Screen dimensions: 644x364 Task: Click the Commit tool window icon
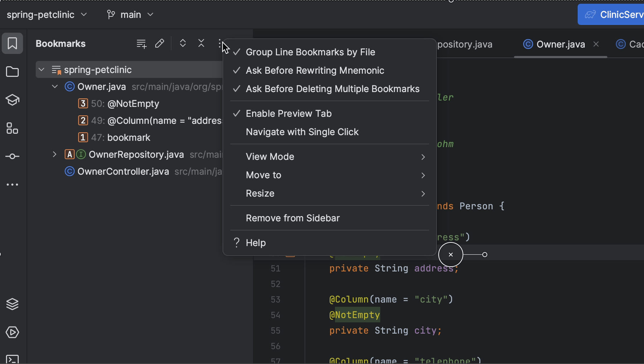(x=13, y=156)
